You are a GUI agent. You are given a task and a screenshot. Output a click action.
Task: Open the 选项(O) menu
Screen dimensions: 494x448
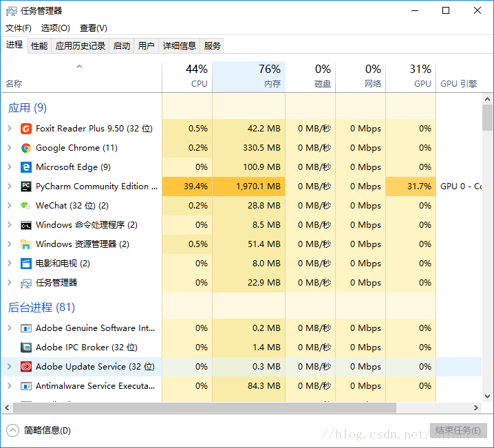[x=55, y=28]
